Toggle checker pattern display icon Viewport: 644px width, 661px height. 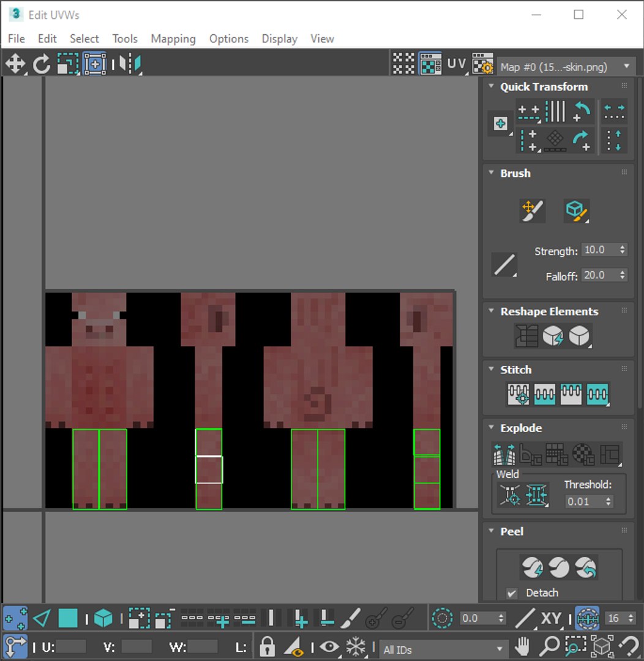click(x=403, y=64)
